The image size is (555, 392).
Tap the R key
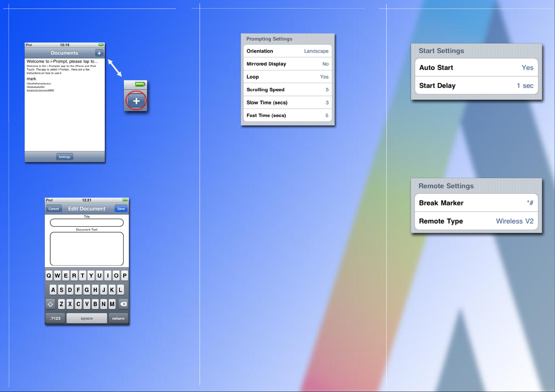[74, 275]
